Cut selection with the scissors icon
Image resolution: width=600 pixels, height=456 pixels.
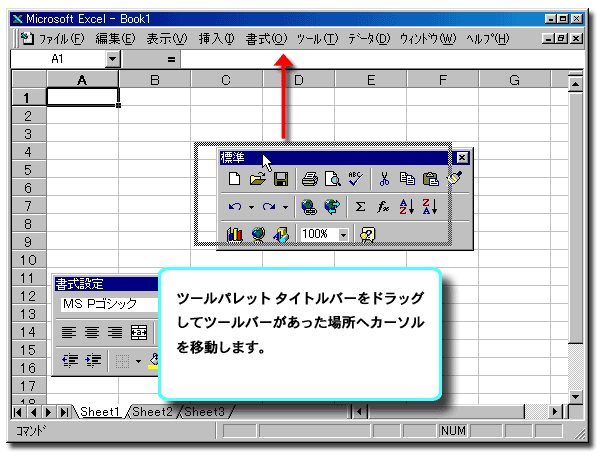click(384, 179)
